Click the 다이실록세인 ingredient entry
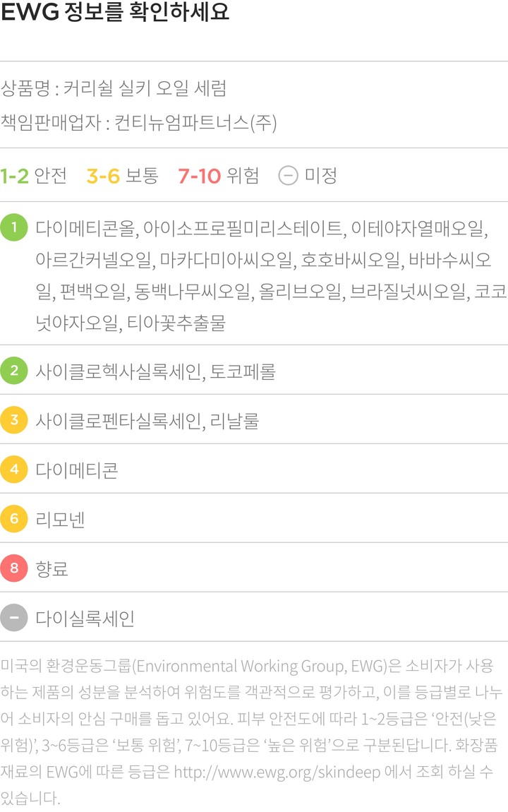Image resolution: width=508 pixels, height=812 pixels. (x=85, y=619)
